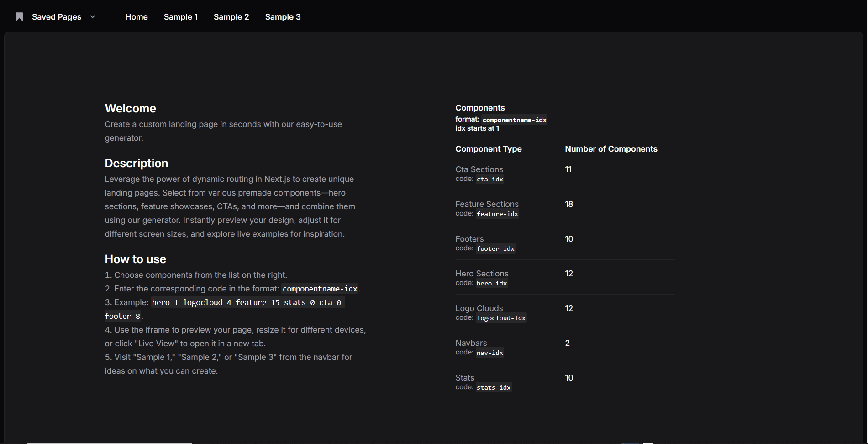
Task: Select the example code starting hero-1-logocloud-4
Action: [x=248, y=302]
